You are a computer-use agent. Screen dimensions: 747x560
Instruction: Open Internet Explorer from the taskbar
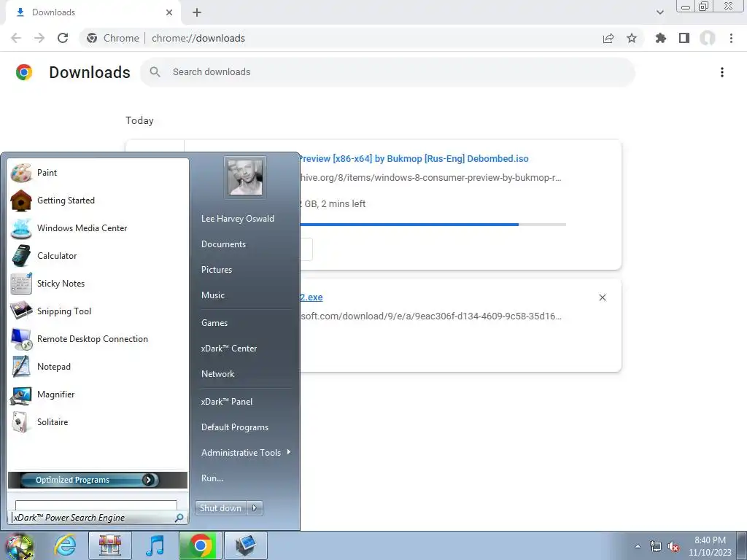coord(65,545)
